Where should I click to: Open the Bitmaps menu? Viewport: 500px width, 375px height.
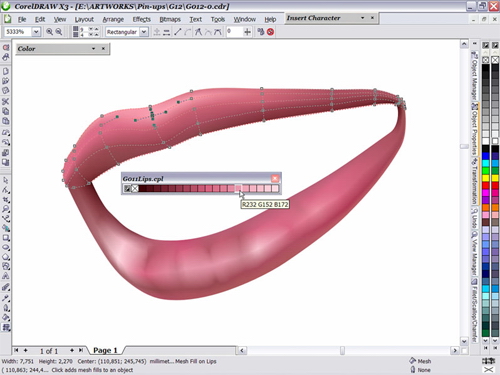tap(170, 19)
